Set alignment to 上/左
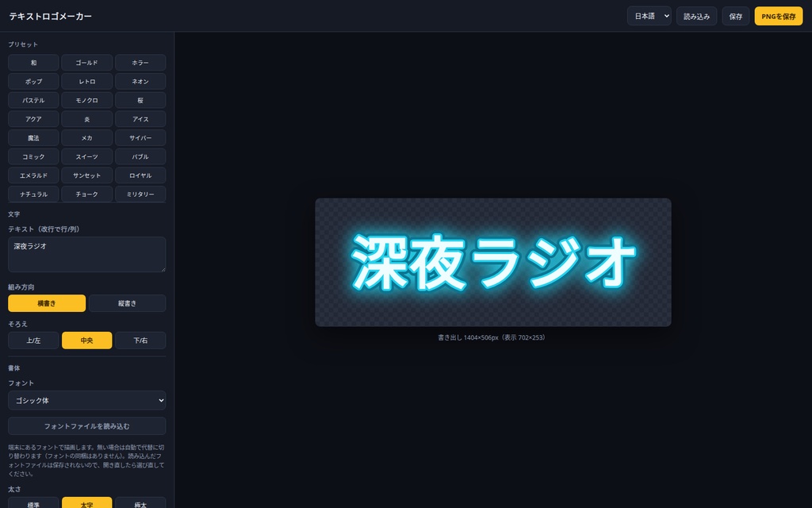 pyautogui.click(x=33, y=341)
